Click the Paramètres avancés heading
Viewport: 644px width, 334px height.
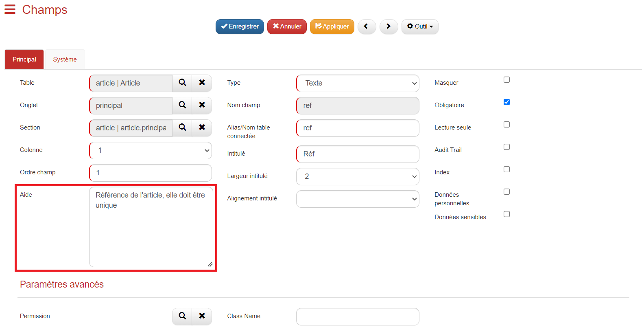coord(62,284)
